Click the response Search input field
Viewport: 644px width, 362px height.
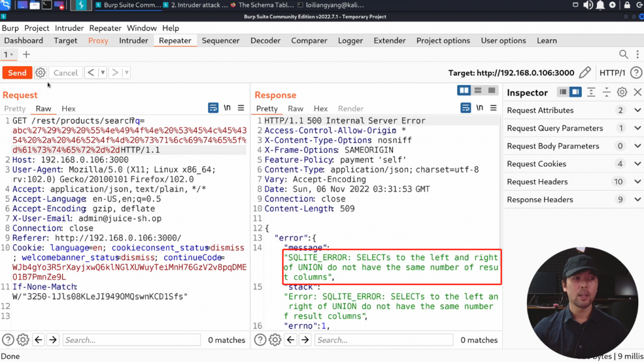point(384,340)
